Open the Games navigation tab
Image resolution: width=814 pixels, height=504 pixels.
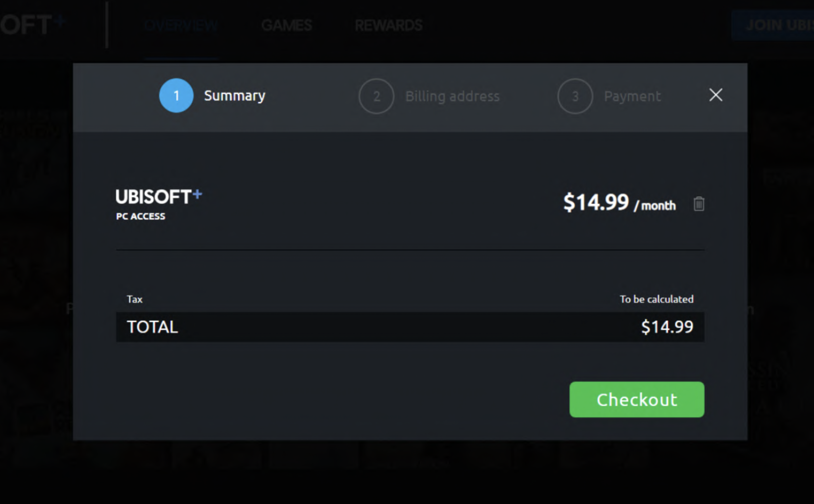287,26
